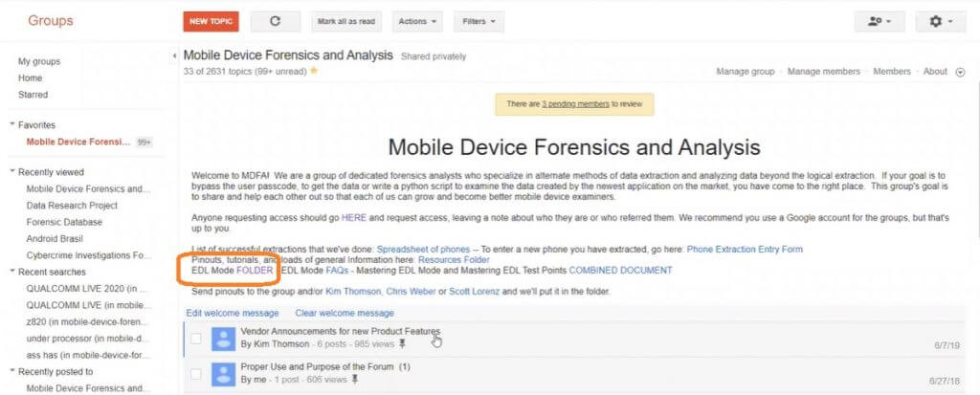Viewport: 980px width, 395px height.
Task: Click Kim Thomson's avatar on Vendor Announcements
Action: coord(223,338)
